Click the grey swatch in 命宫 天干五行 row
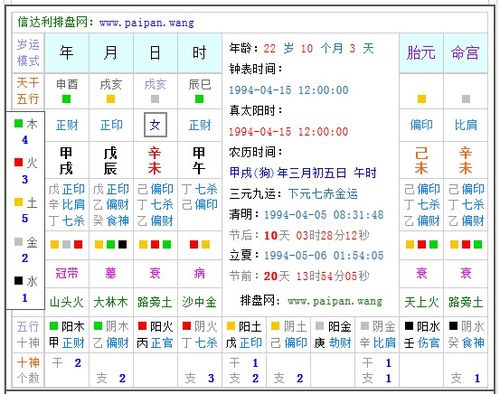 (466, 99)
